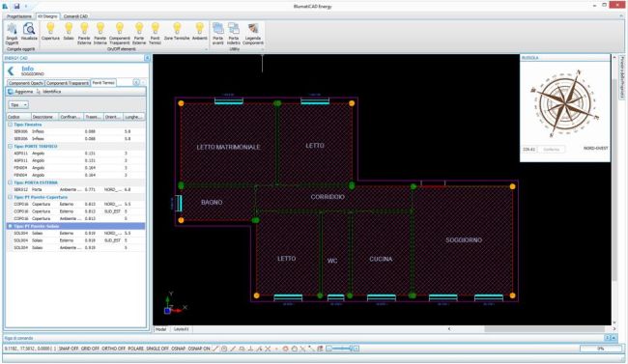Click the status bar zoom slider
628x364 pixels.
pos(342,349)
